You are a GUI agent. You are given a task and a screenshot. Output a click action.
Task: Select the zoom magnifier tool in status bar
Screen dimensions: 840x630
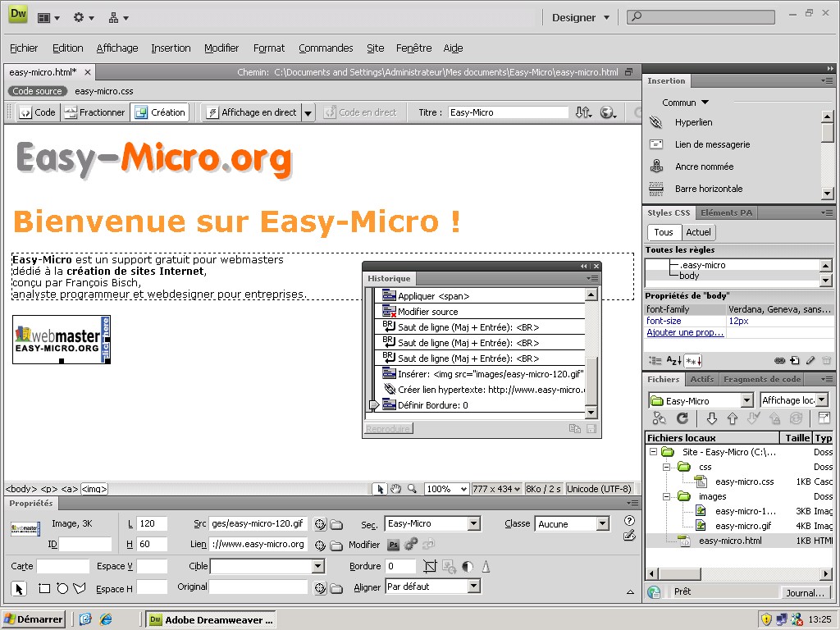[x=412, y=489]
